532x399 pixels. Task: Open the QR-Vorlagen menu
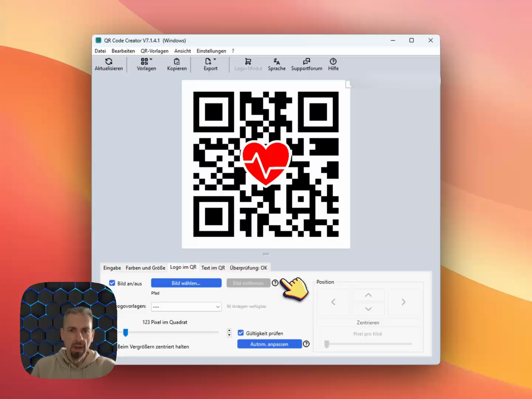(154, 51)
